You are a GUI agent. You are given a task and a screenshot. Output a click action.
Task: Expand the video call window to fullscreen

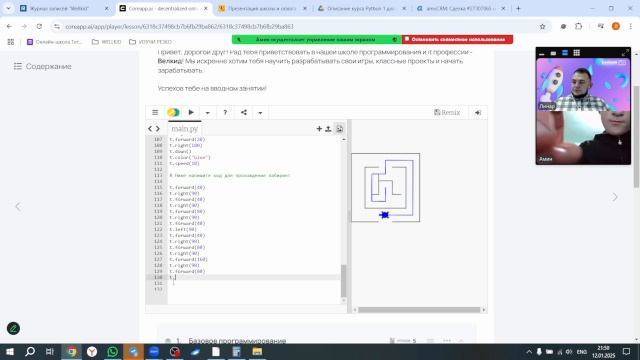pyautogui.click(x=625, y=53)
